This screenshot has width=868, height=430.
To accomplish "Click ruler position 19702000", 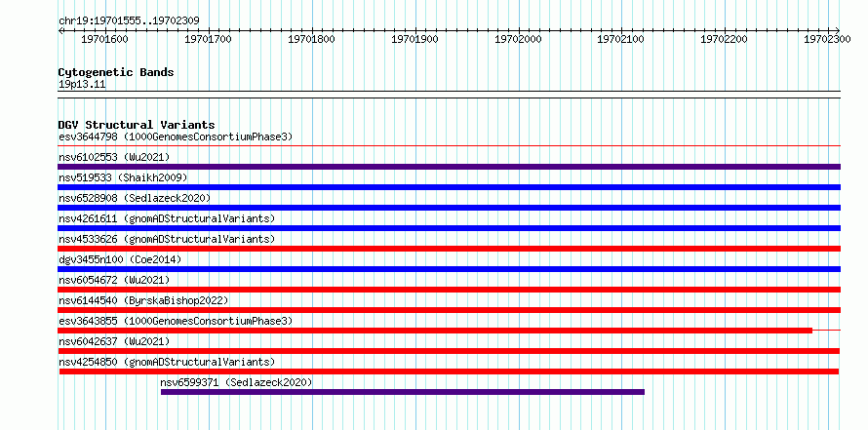I will click(x=518, y=39).
